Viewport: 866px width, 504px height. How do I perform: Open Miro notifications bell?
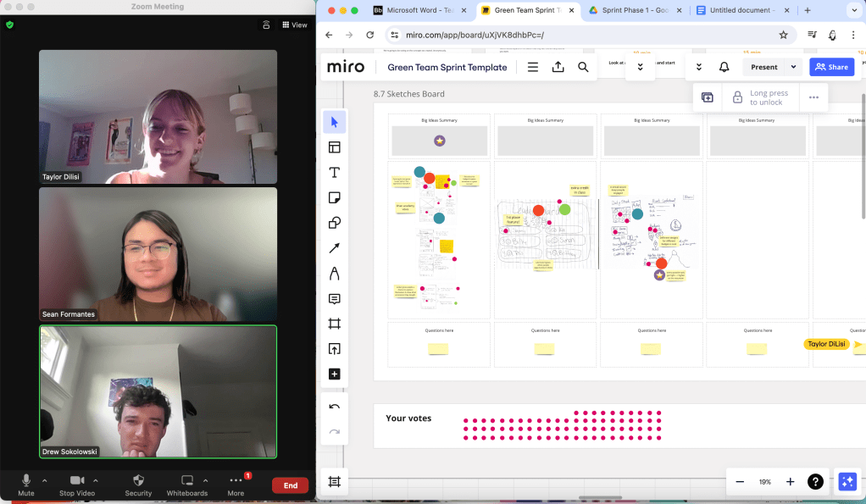[x=724, y=67]
